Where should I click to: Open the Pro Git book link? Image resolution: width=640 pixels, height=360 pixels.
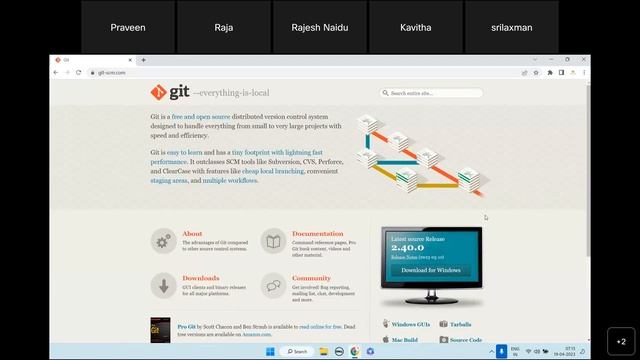186,327
